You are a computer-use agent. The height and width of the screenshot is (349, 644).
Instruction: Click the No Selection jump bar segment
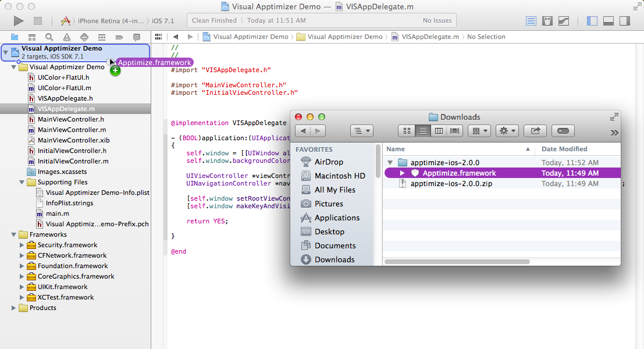point(486,37)
